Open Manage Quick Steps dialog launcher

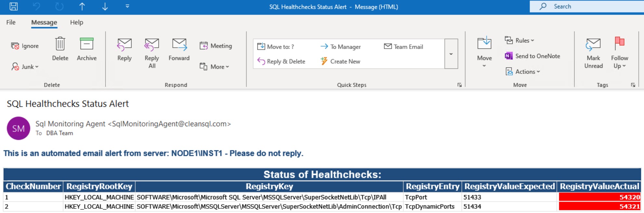click(x=459, y=85)
